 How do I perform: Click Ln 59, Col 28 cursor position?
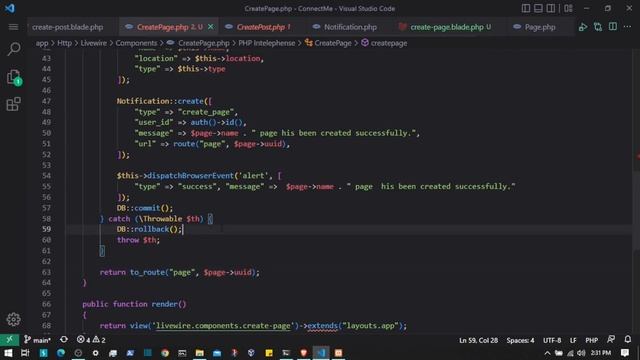tap(478, 340)
